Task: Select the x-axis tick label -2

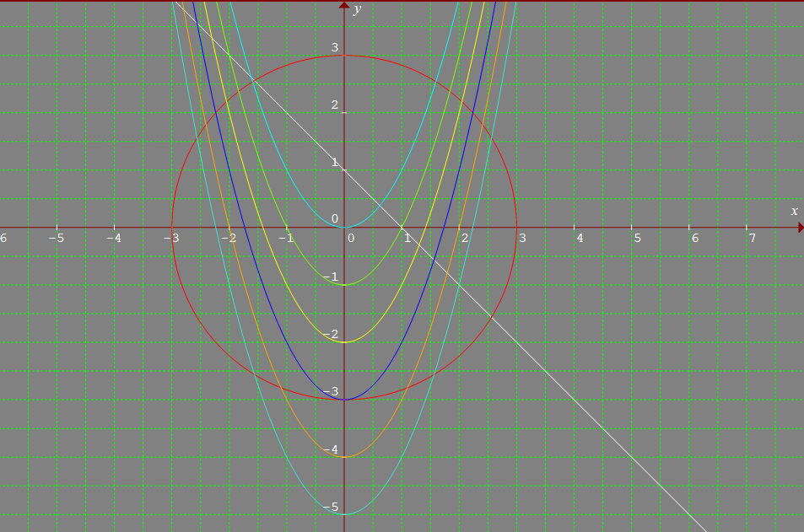Action: 228,239
